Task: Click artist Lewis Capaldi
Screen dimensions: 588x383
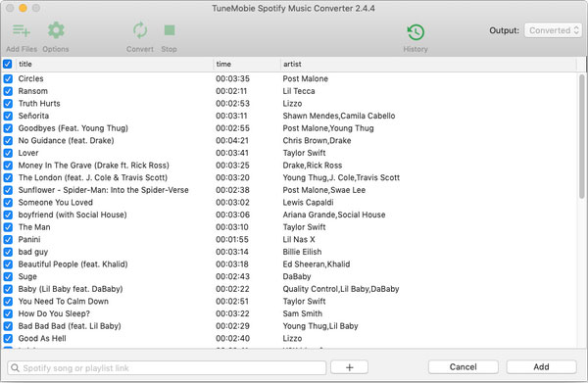Action: (x=308, y=203)
